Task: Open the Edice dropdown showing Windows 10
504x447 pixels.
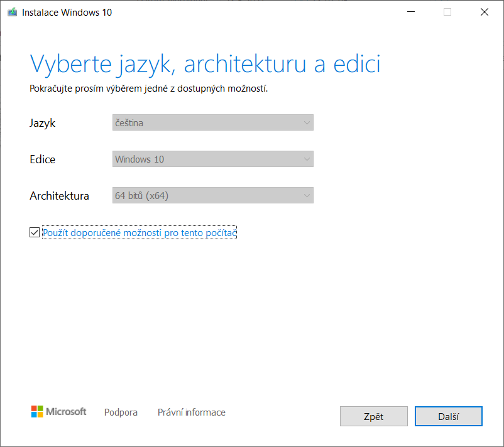Action: 213,159
